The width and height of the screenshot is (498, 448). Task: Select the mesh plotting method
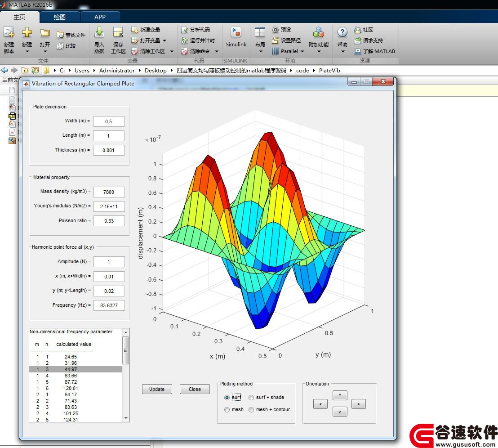pos(227,410)
